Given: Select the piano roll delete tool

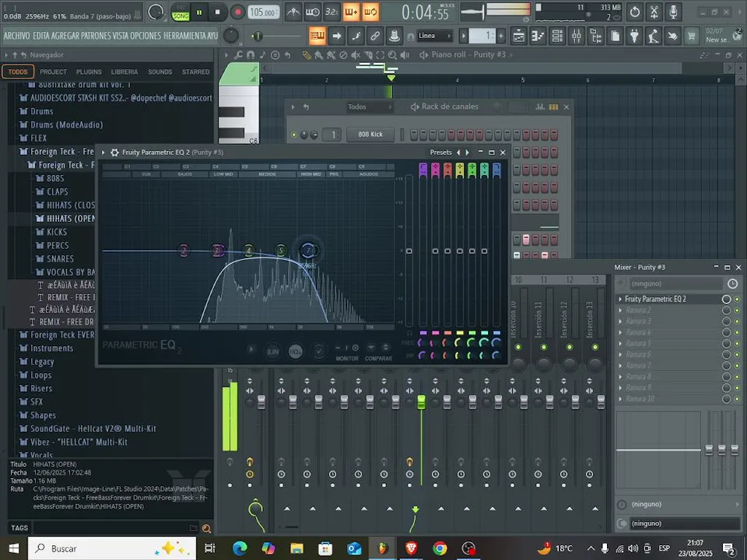Looking at the screenshot, I should pyautogui.click(x=343, y=55).
